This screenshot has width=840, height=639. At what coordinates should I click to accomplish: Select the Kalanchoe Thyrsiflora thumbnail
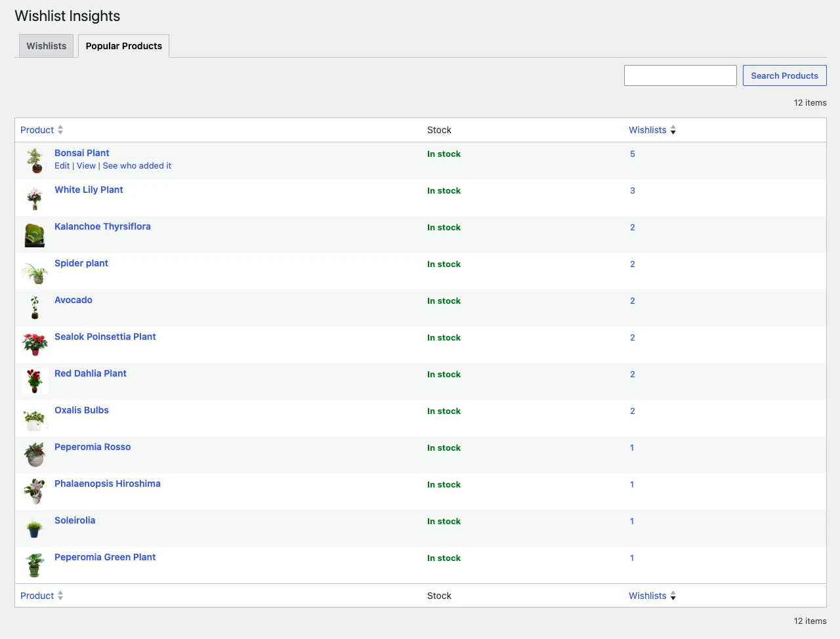(x=35, y=234)
